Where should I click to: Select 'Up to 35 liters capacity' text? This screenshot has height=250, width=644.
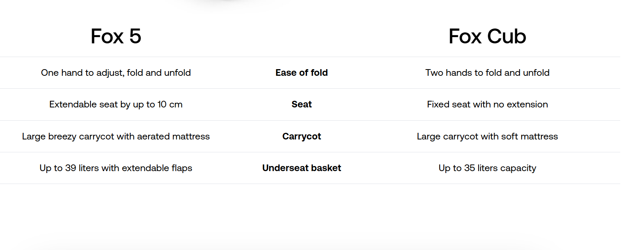487,168
